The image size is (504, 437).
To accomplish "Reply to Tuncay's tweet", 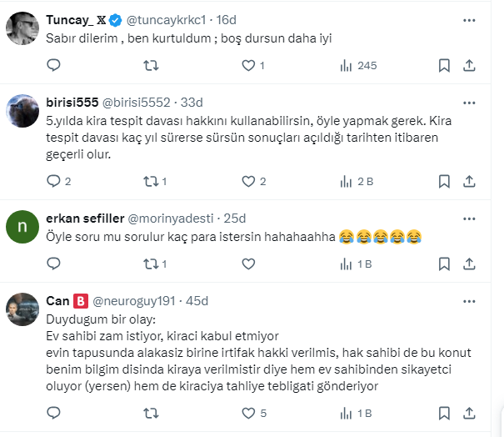I will pos(54,65).
